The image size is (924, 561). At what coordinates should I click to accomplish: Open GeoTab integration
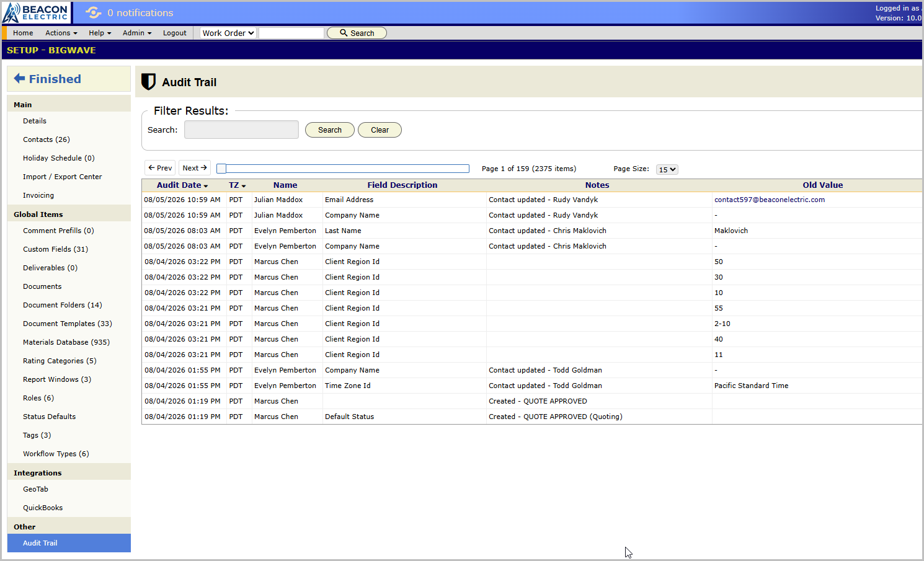point(35,489)
